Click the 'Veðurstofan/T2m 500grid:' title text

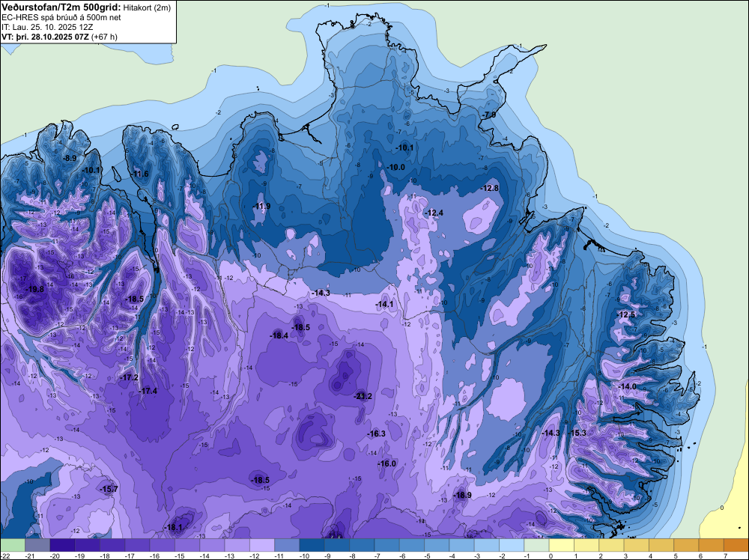(61, 7)
